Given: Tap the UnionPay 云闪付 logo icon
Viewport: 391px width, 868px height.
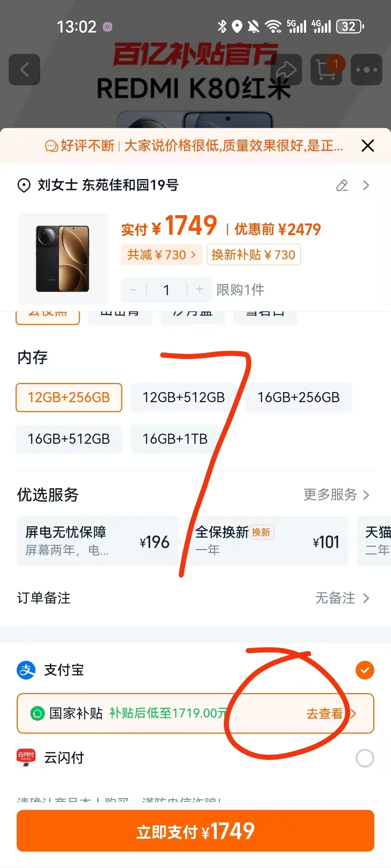Looking at the screenshot, I should (26, 758).
